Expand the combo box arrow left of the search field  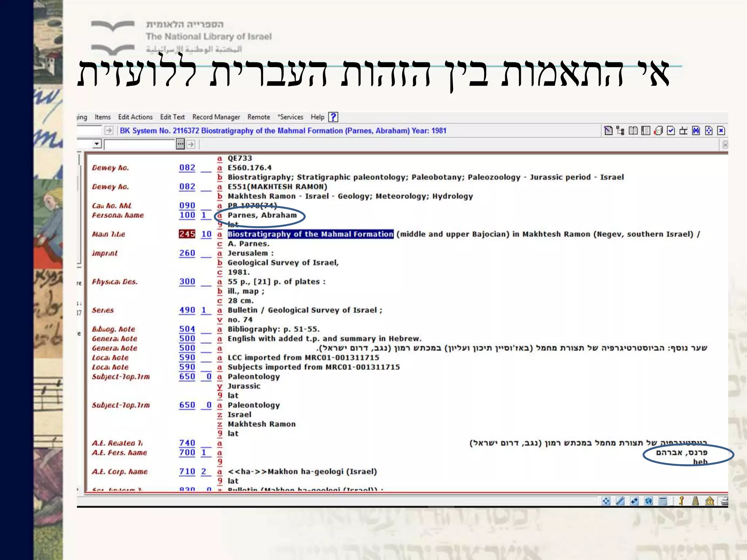point(96,144)
